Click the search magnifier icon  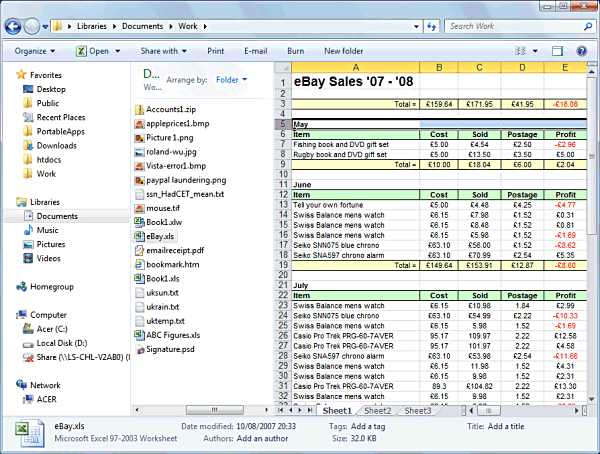588,26
